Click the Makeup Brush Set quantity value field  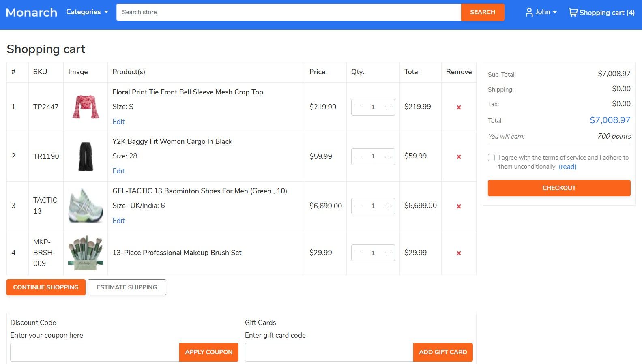(373, 253)
